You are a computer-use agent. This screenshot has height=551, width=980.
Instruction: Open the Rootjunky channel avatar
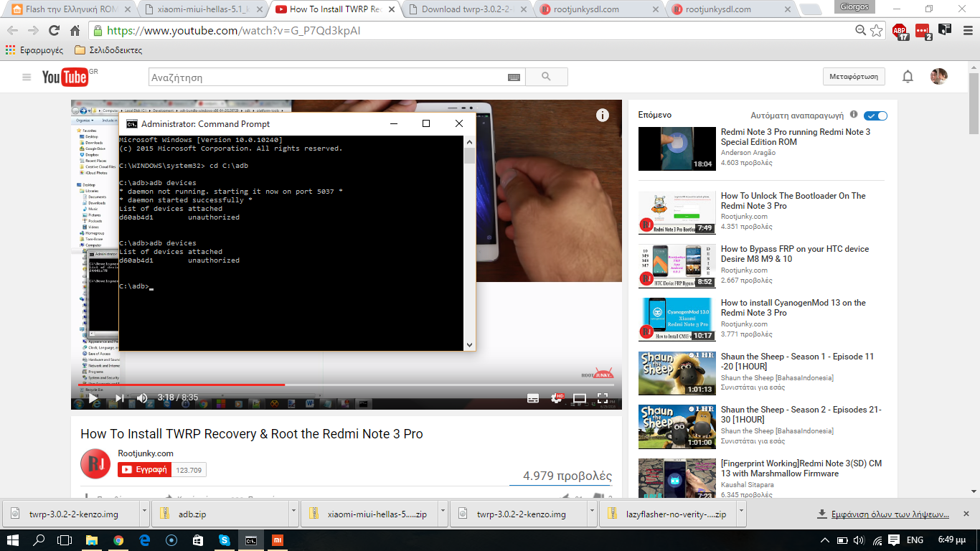95,463
